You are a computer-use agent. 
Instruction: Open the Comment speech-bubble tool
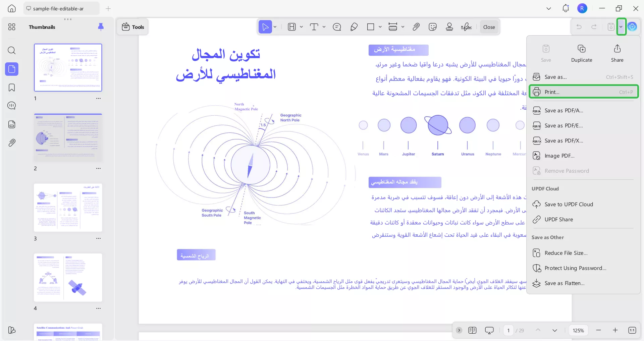pos(337,27)
